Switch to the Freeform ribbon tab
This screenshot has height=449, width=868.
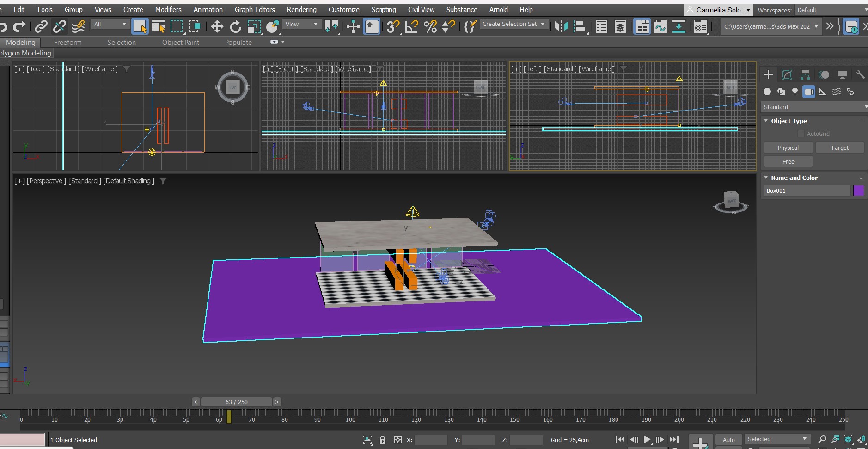(67, 42)
